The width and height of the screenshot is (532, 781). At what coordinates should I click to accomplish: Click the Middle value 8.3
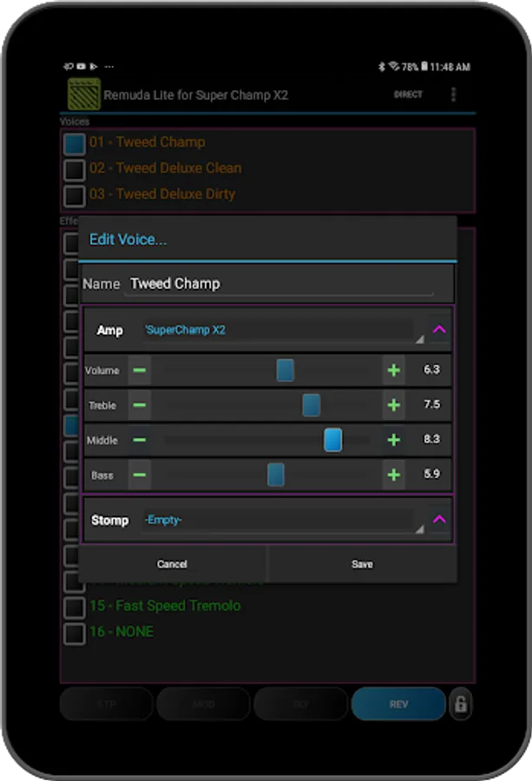click(x=431, y=439)
